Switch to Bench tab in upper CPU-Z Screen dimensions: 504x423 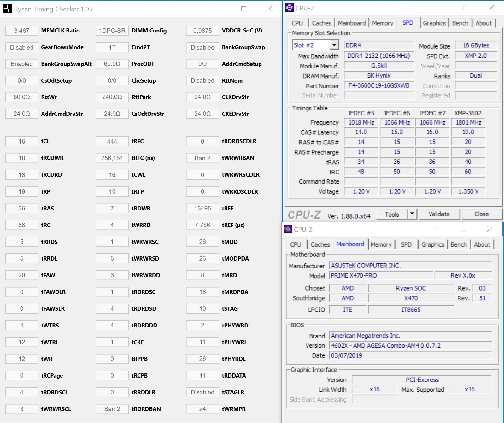(460, 23)
